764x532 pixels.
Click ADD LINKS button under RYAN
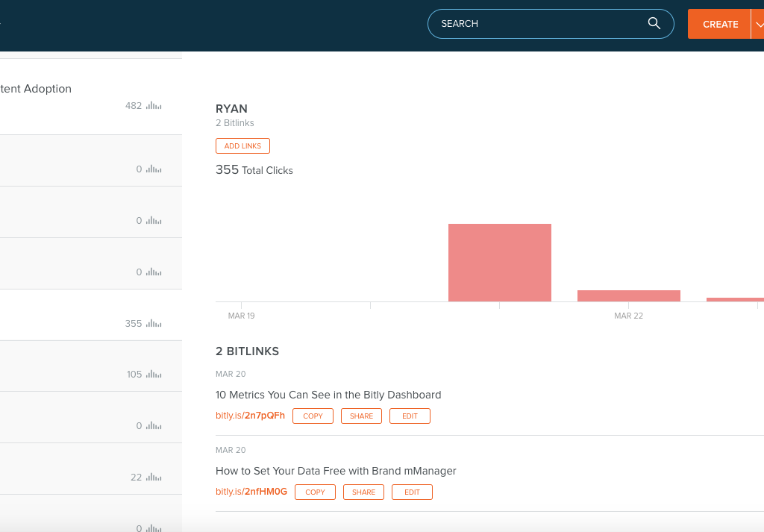pos(242,145)
